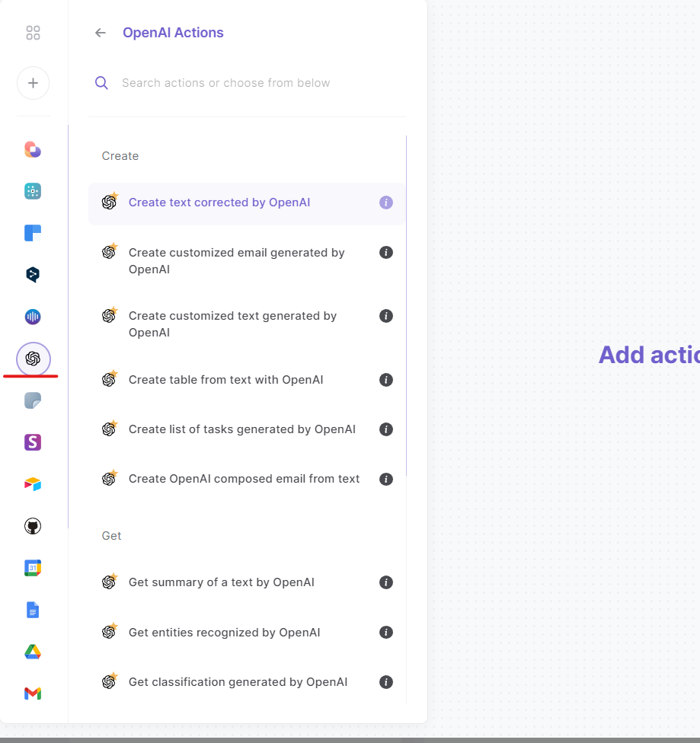Open the four-squares grid menu icon

(33, 33)
